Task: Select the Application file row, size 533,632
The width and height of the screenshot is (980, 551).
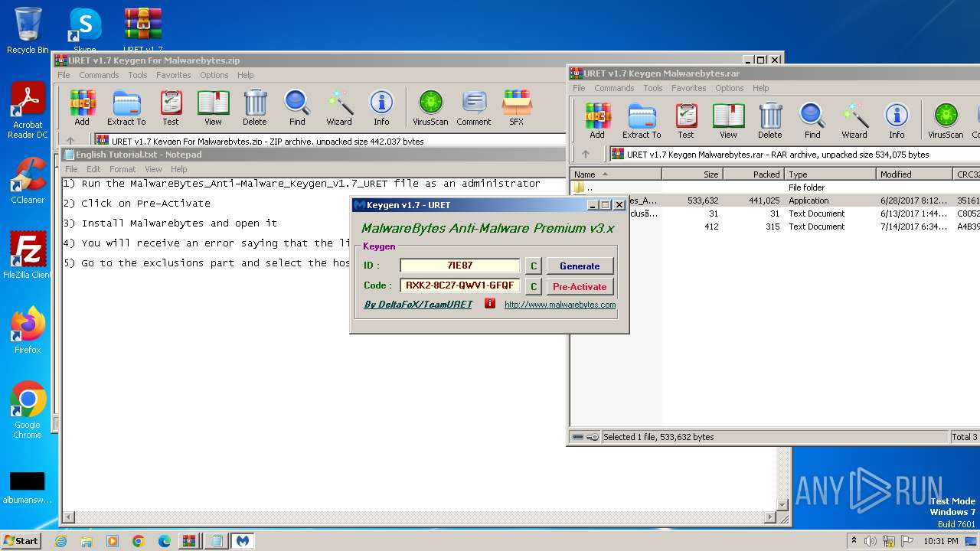Action: coord(775,201)
